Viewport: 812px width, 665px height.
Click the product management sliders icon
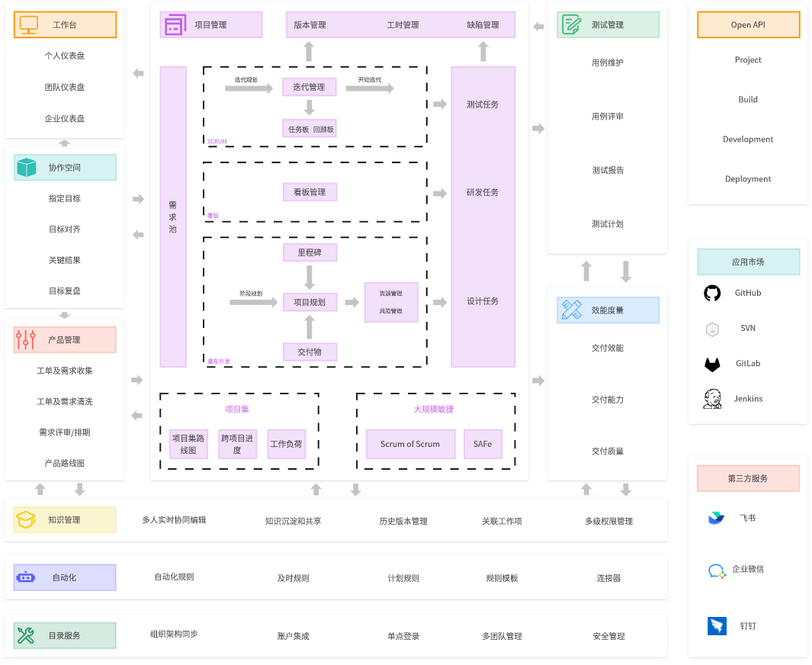point(26,339)
